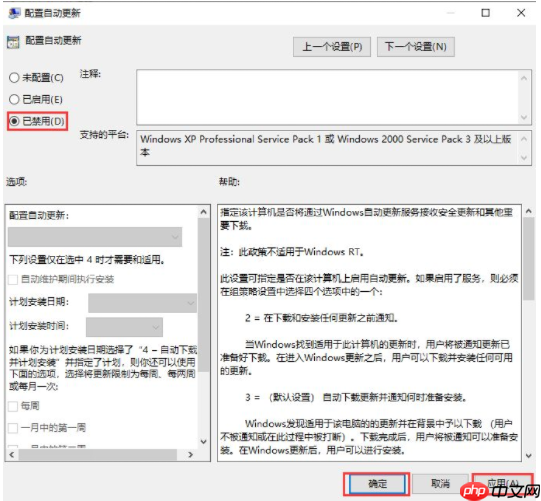Toggle the 每周 checkbox
Screen dimensions: 541x501
click(13, 406)
